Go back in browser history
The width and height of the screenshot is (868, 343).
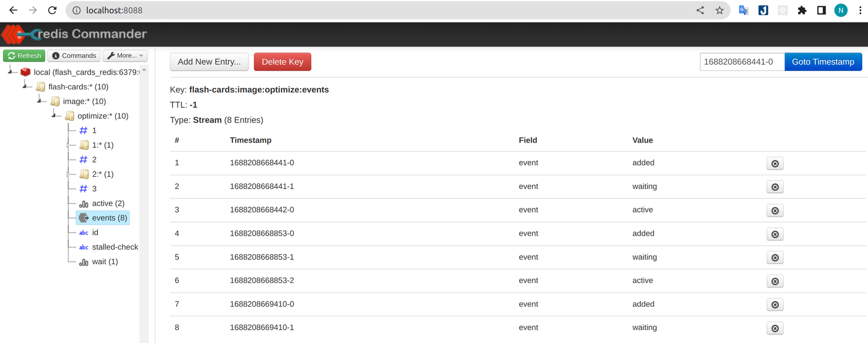[13, 11]
